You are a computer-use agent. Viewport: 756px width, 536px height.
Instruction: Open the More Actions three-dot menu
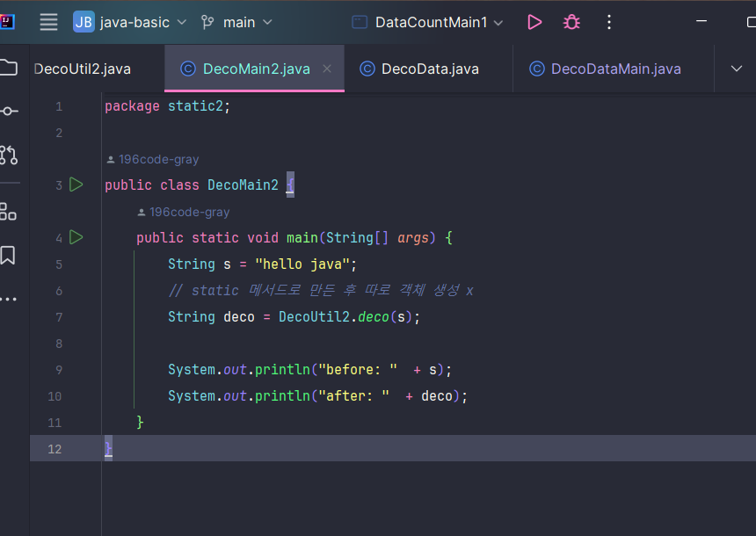click(609, 22)
